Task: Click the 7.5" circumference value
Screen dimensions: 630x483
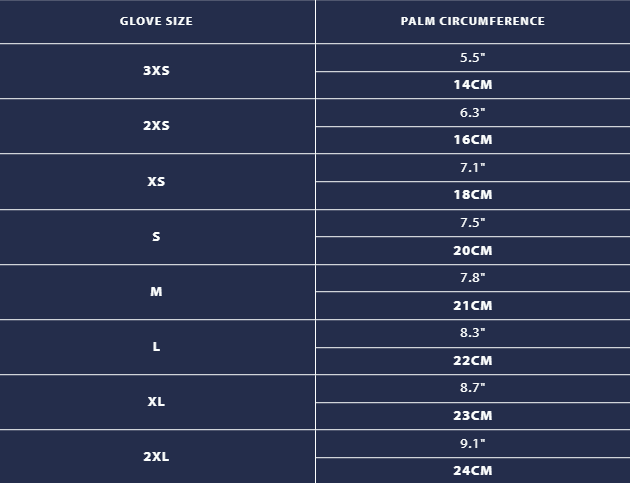Action: pyautogui.click(x=472, y=223)
